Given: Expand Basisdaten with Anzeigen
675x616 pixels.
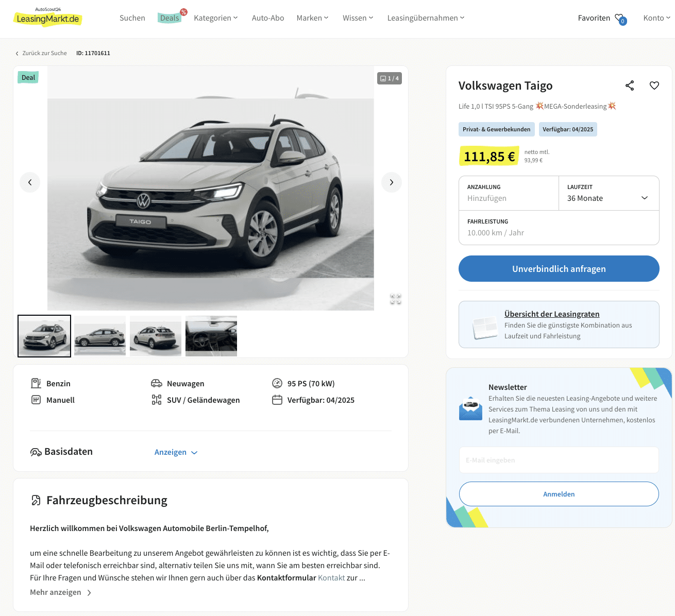Looking at the screenshot, I should point(176,452).
